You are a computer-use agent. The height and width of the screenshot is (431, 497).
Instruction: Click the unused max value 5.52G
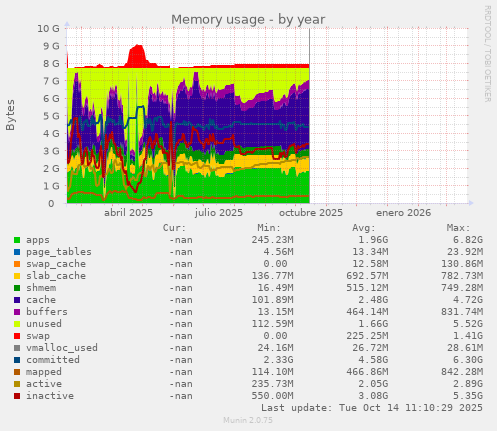point(468,324)
